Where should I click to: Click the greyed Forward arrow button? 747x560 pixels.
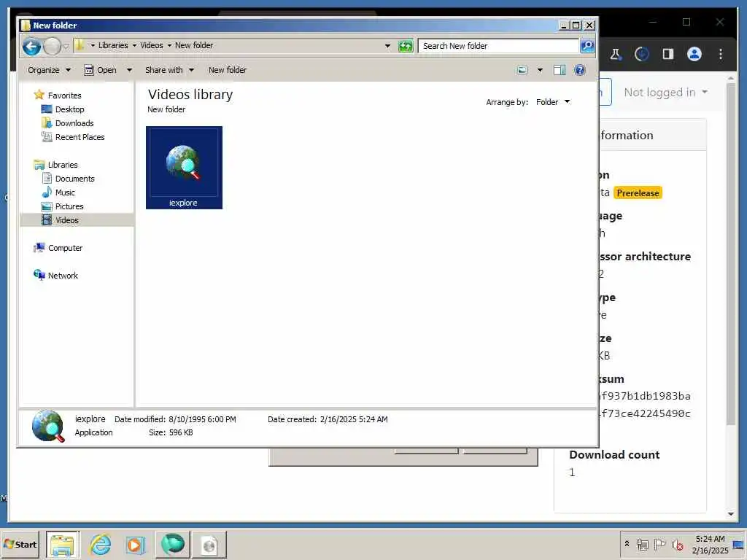[x=52, y=46]
